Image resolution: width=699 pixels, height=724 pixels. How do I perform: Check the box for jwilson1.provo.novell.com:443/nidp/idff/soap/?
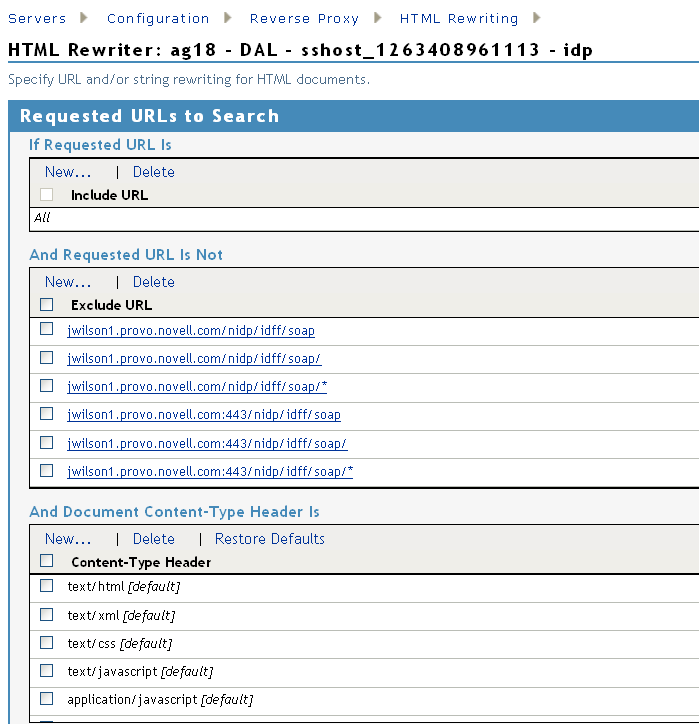pos(46,442)
